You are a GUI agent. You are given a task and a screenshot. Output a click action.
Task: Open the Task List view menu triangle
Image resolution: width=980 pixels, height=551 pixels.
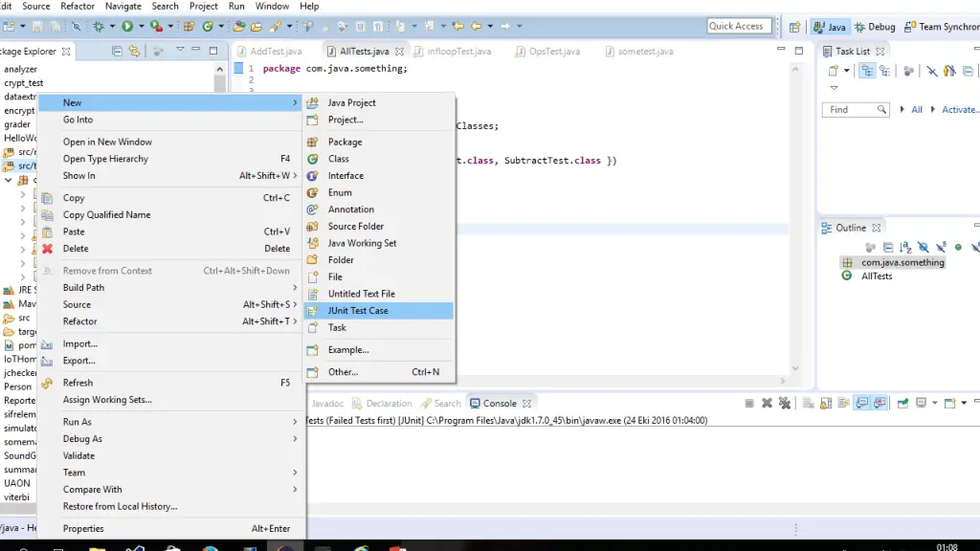[x=834, y=88]
